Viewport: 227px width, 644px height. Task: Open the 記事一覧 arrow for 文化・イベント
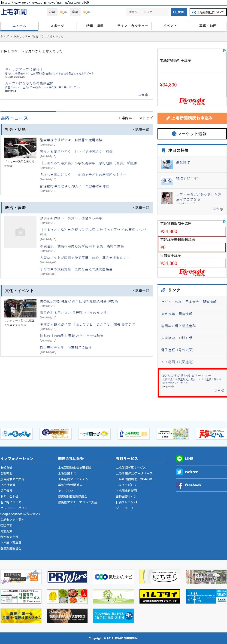tap(134, 291)
